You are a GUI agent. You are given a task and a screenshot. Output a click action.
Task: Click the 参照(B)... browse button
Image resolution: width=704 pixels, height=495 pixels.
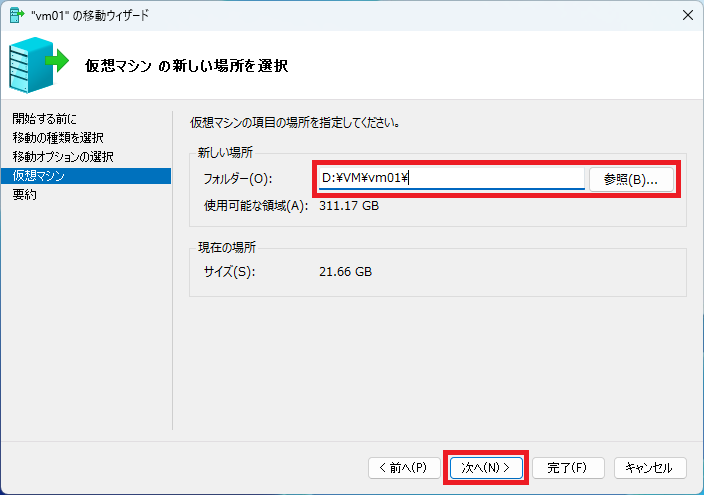[x=631, y=179]
